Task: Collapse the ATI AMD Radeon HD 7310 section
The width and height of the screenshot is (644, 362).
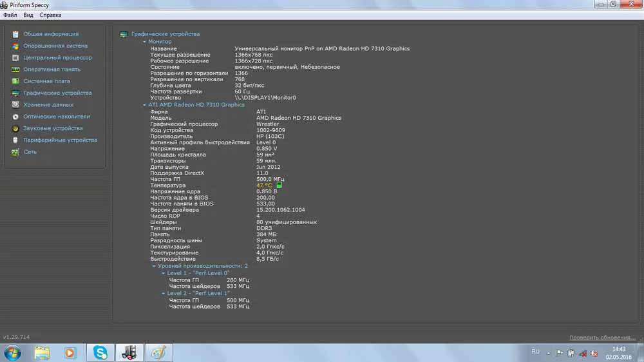Action: click(x=144, y=105)
